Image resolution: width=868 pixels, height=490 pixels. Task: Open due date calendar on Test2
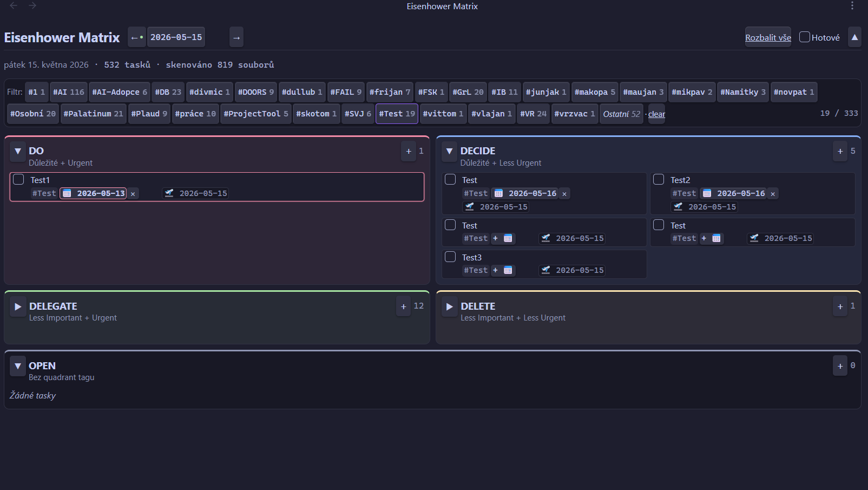[x=707, y=193]
